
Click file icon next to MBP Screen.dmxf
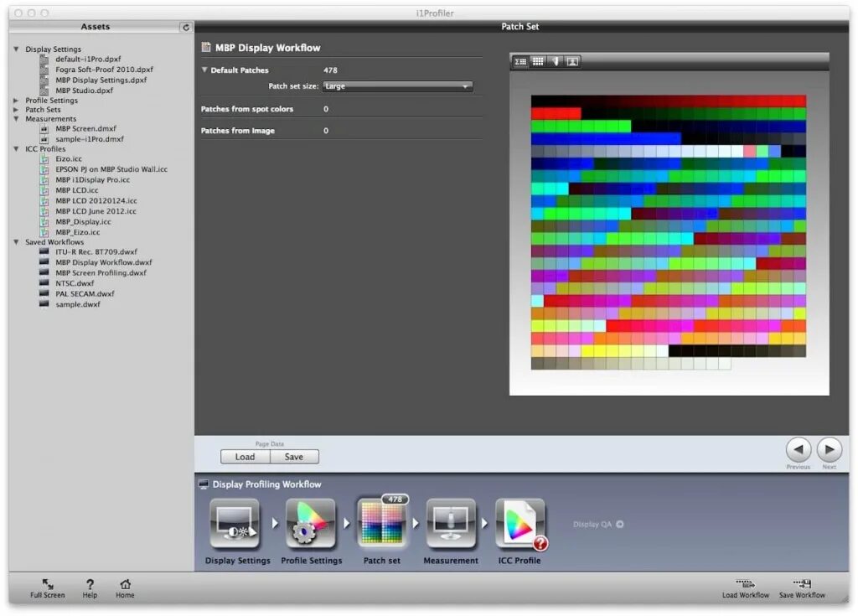44,129
